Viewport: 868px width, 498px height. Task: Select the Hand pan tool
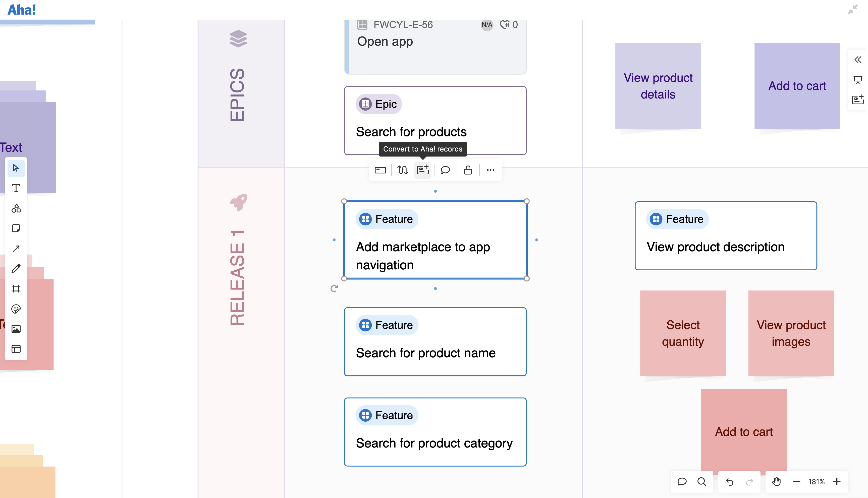point(776,482)
